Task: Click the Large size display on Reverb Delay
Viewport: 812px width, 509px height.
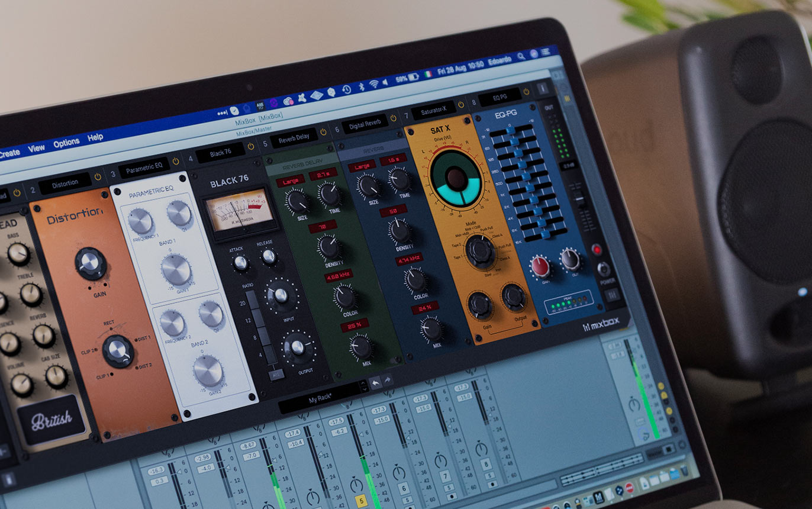Action: click(290, 181)
